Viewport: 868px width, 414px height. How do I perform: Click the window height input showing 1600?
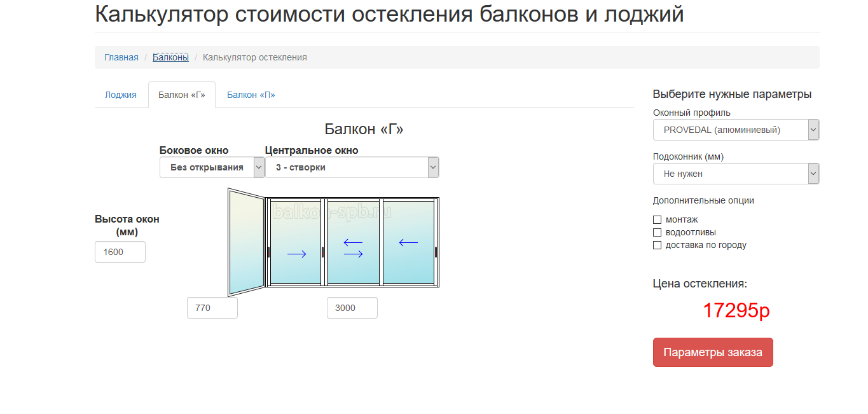point(120,251)
